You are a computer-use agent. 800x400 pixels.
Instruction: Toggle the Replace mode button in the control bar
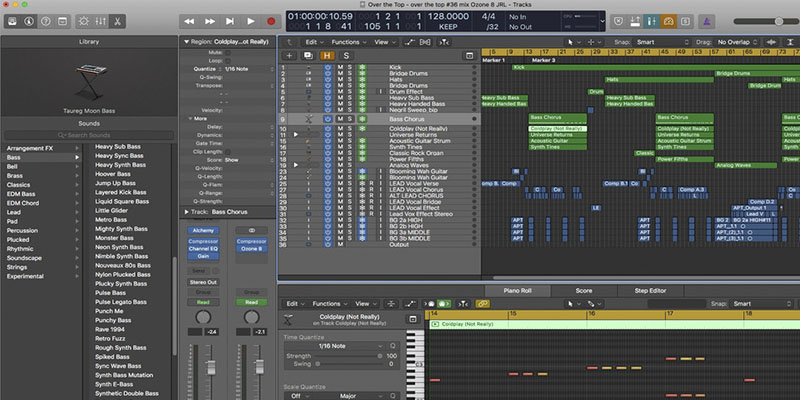coord(618,21)
